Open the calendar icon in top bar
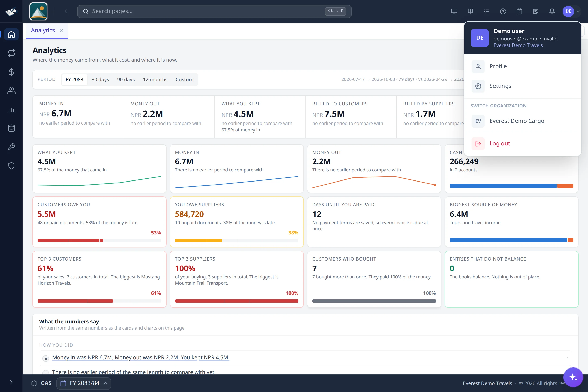 coord(519,11)
